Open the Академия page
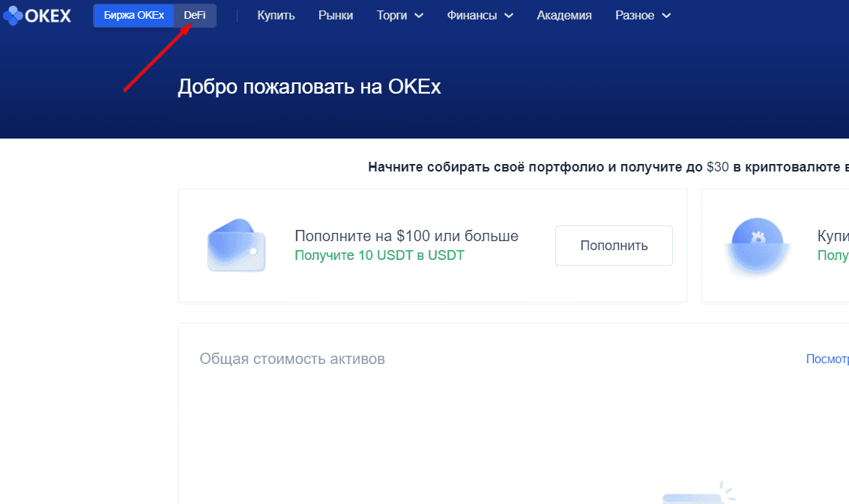The image size is (849, 504). pyautogui.click(x=564, y=15)
